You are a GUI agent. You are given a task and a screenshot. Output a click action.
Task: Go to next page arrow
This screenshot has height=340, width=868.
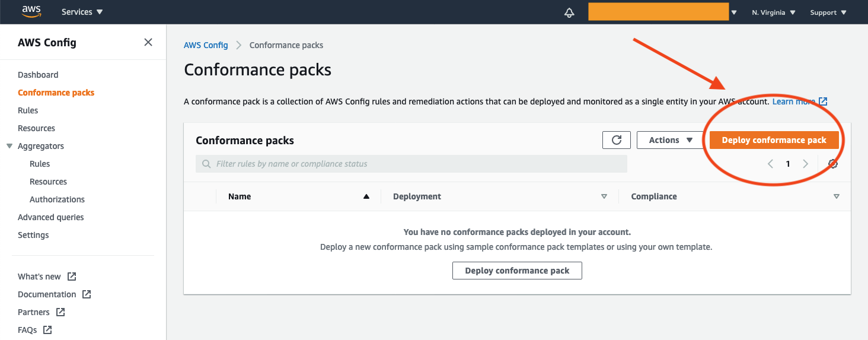click(805, 164)
